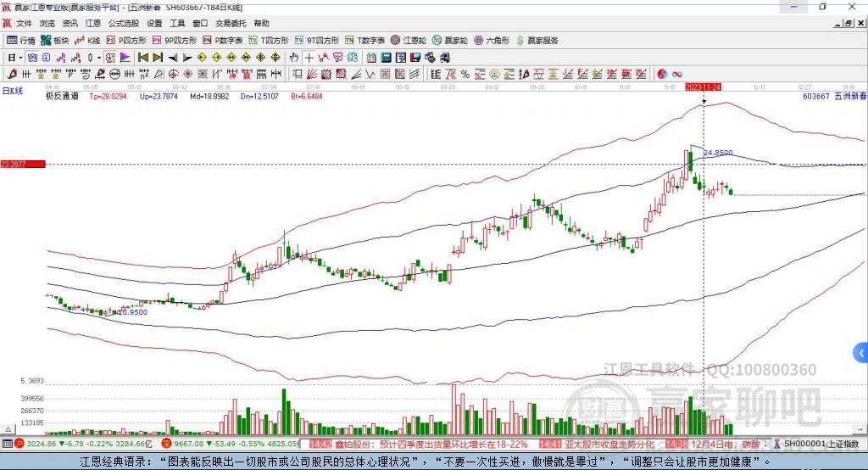
Task: Click the 极反通道 indicator name
Action: pos(62,97)
